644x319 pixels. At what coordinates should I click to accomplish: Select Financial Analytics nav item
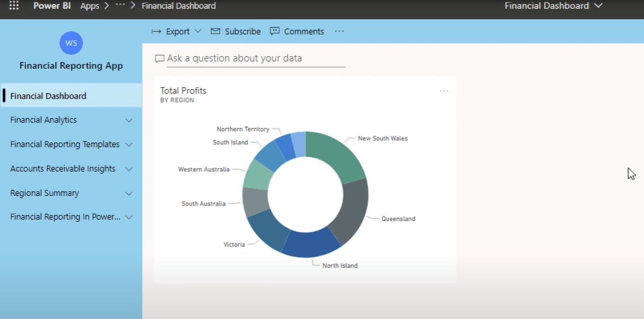44,120
